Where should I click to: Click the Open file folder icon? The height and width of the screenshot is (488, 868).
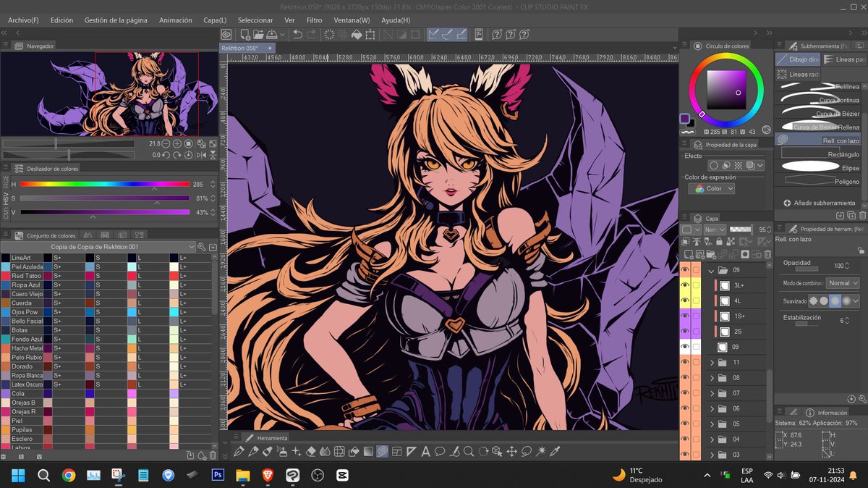coord(259,34)
